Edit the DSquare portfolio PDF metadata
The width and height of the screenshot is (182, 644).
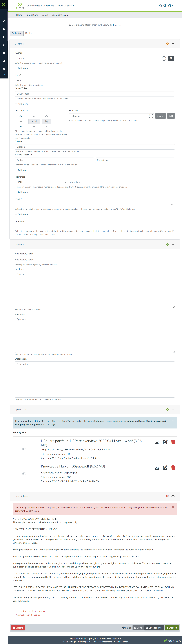click(165, 442)
